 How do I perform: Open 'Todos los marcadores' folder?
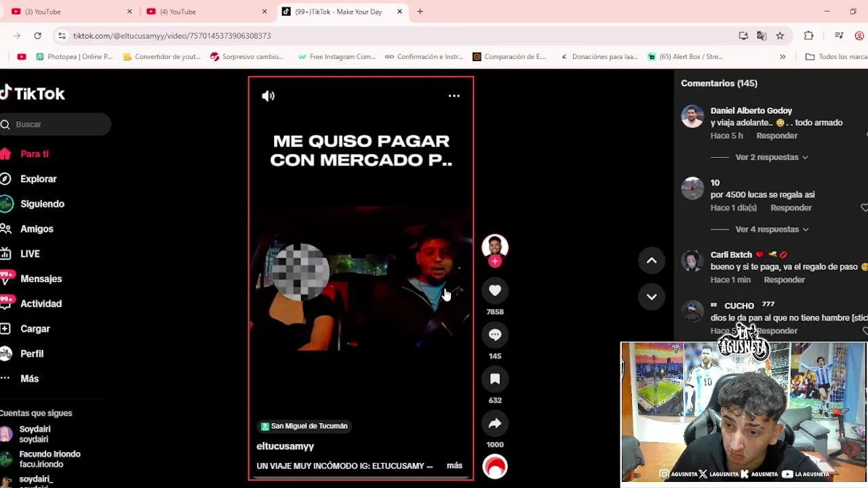tap(836, 57)
